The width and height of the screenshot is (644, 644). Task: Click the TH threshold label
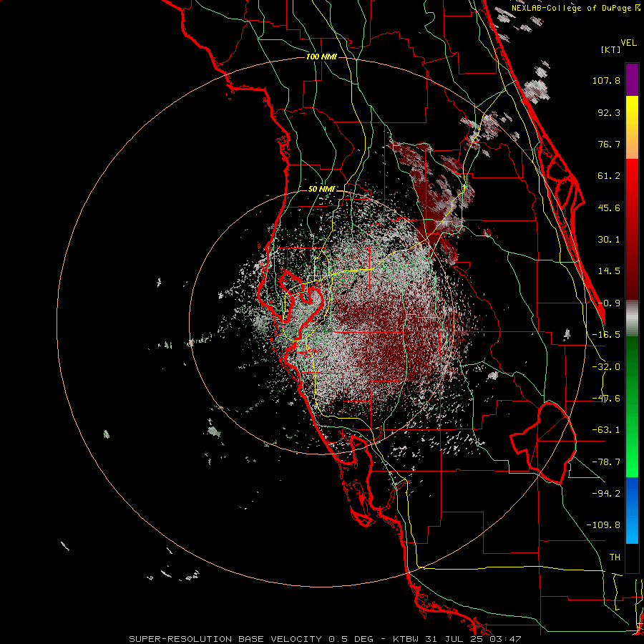click(x=615, y=557)
